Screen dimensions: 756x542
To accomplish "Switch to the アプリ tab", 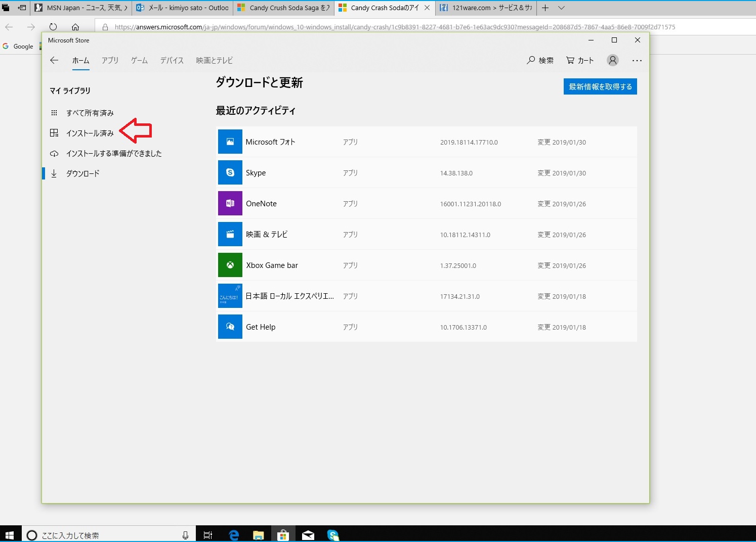I will pyautogui.click(x=110, y=60).
